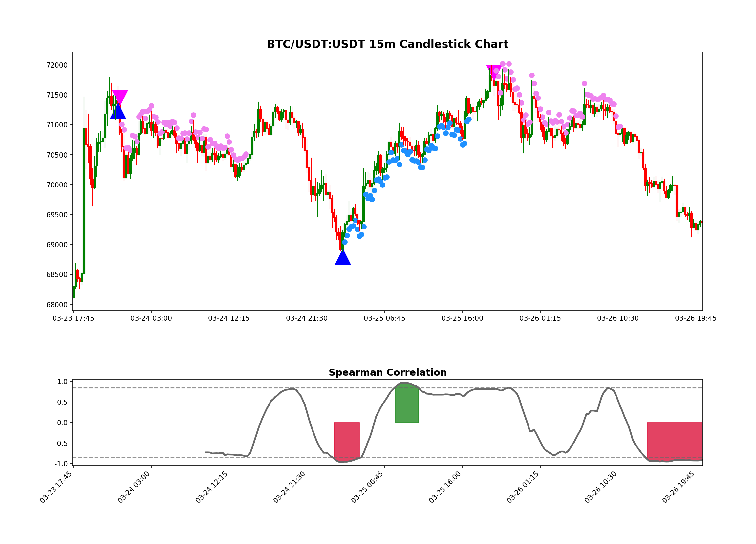Click the 0.0 correlation axis label

(62, 423)
